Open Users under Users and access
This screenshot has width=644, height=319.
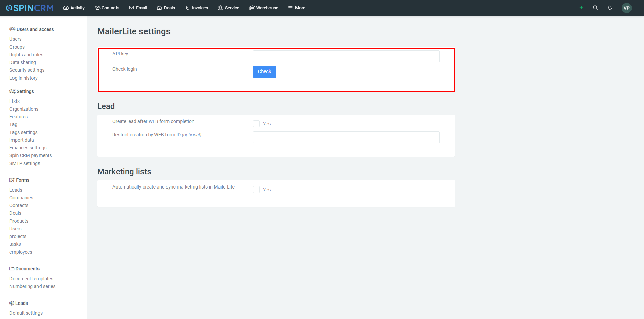point(16,39)
